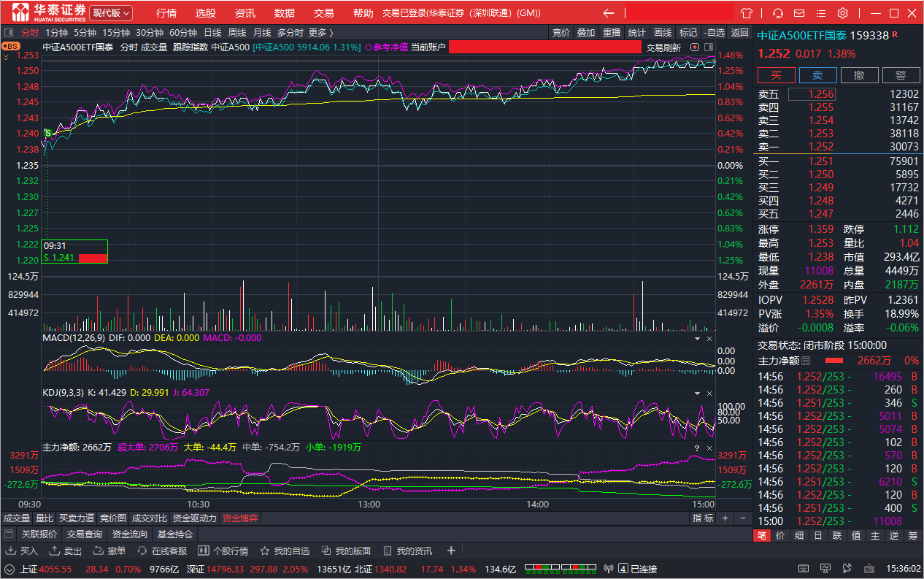The width and height of the screenshot is (924, 579).
Task: Click the back arrow in title bar
Action: tap(608, 13)
